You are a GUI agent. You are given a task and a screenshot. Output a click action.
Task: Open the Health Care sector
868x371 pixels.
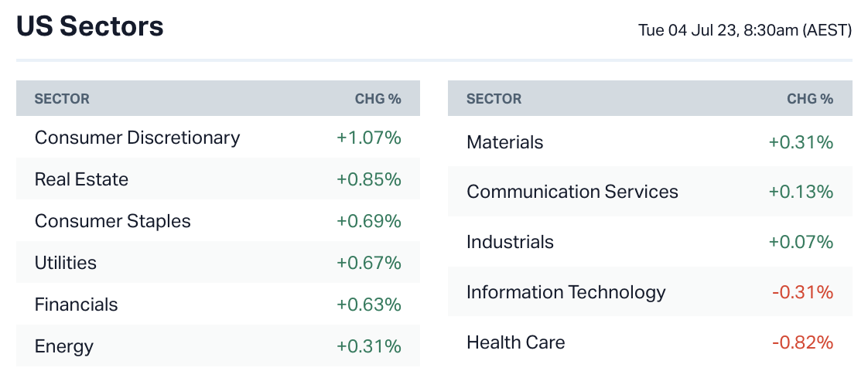point(515,342)
